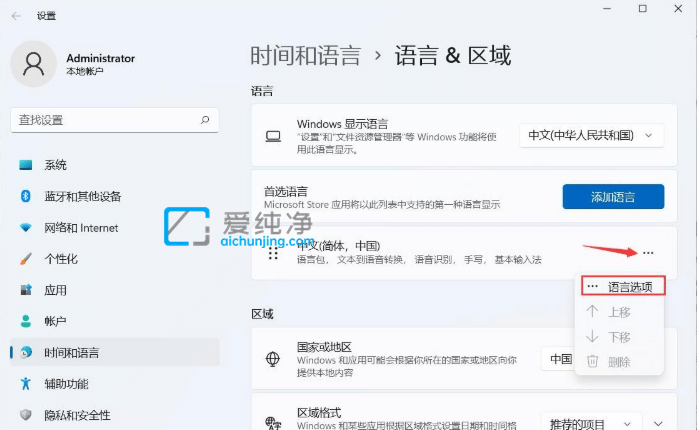Click the 区域 section heading
Screen dimensions: 700x430
pos(262,314)
